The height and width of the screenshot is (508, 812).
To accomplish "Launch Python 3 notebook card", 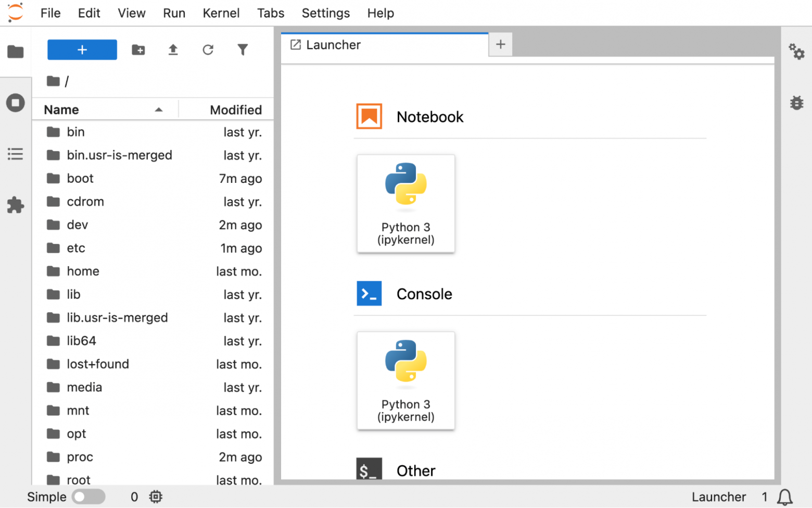I will click(406, 204).
